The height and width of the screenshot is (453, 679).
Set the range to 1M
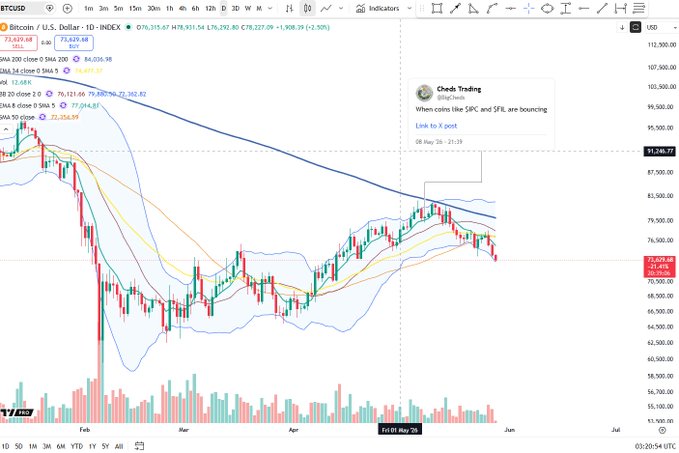click(33, 446)
